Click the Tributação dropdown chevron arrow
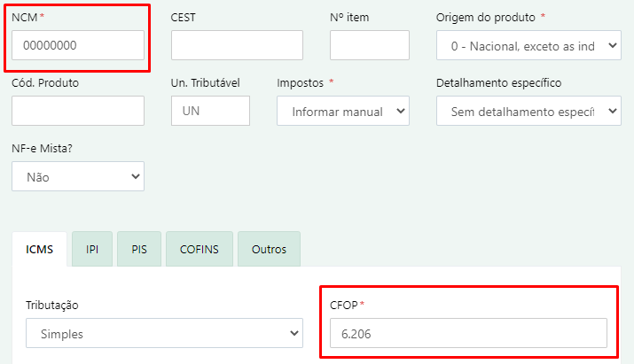634x364 pixels. (294, 333)
